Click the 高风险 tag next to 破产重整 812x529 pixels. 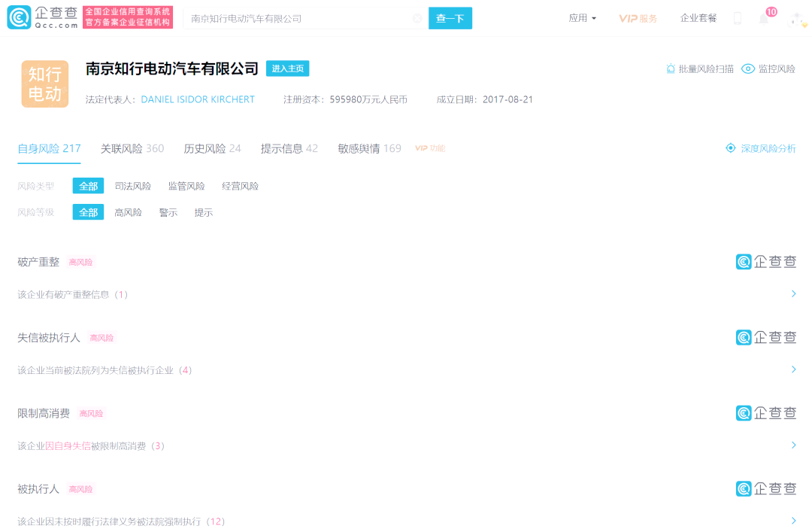click(80, 262)
